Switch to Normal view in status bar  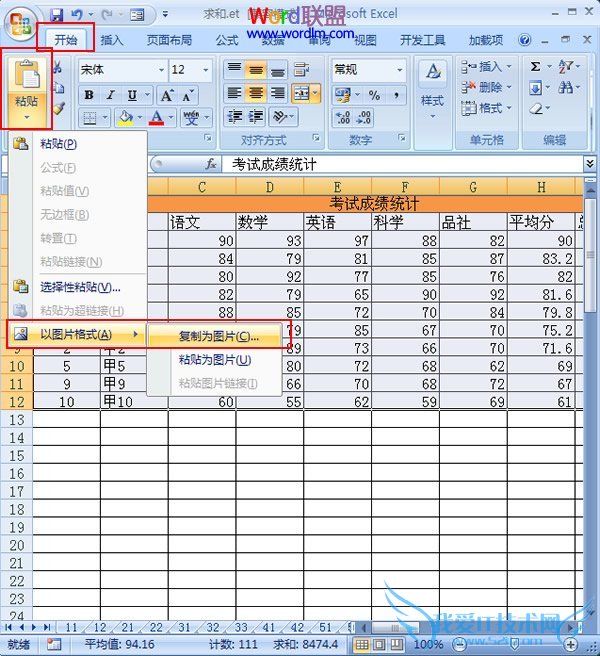click(362, 644)
